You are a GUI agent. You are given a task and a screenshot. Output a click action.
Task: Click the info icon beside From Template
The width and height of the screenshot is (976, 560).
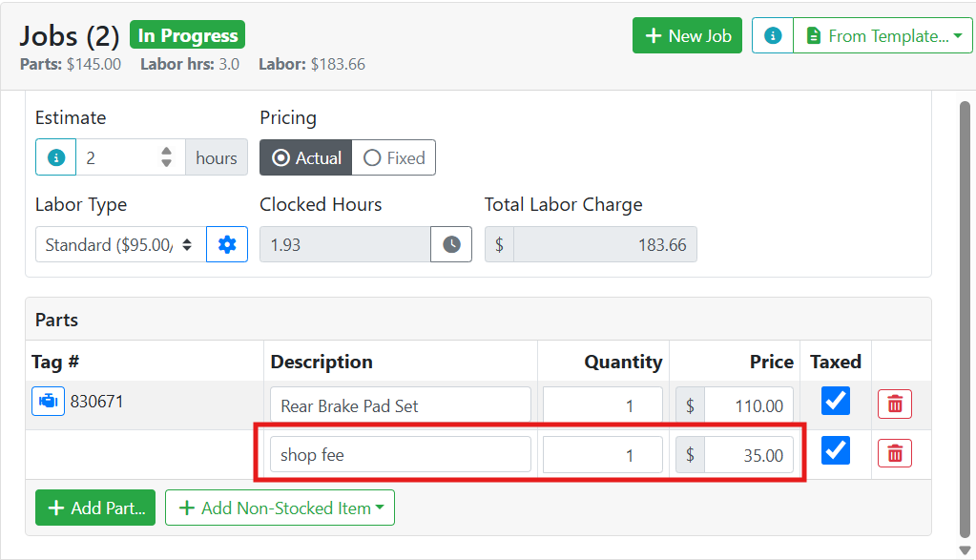773,35
